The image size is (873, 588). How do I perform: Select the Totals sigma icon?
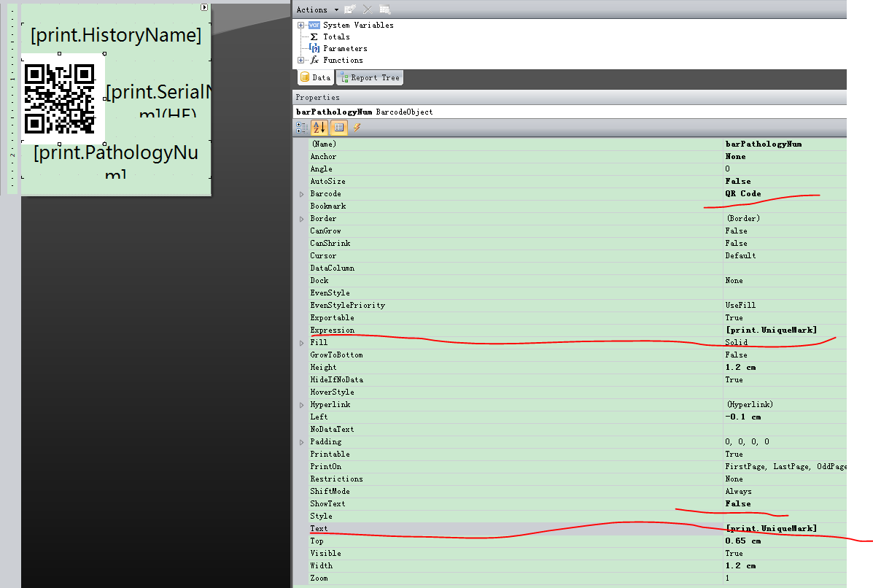coord(314,36)
